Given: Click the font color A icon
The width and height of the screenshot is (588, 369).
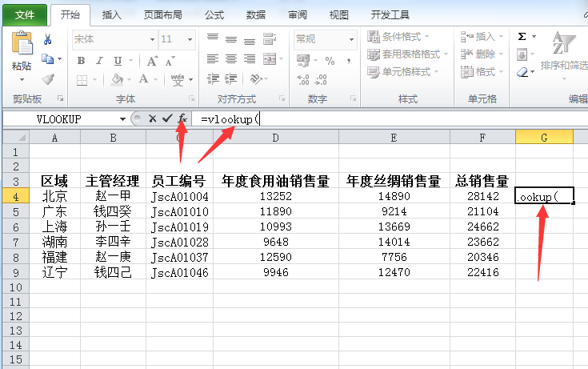Looking at the screenshot, I should coord(144,79).
